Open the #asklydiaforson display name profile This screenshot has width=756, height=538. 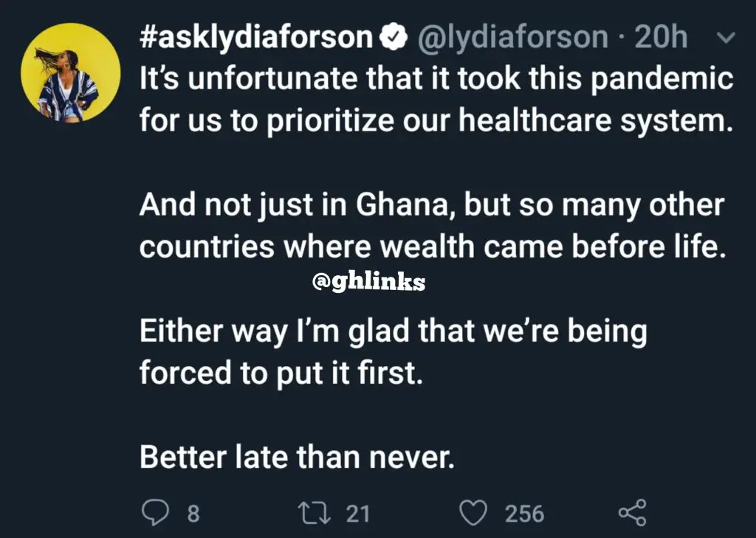point(256,38)
